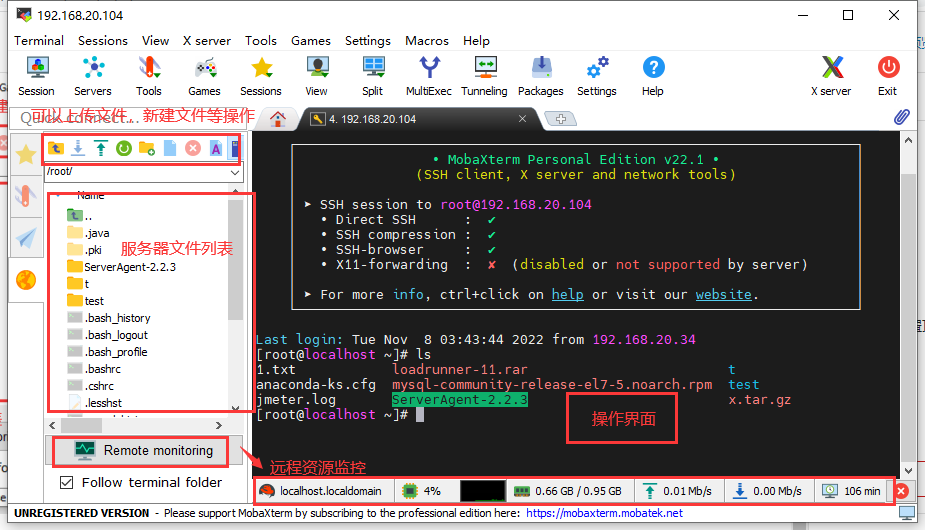Open the Tunneling toolbar icon

pos(484,76)
